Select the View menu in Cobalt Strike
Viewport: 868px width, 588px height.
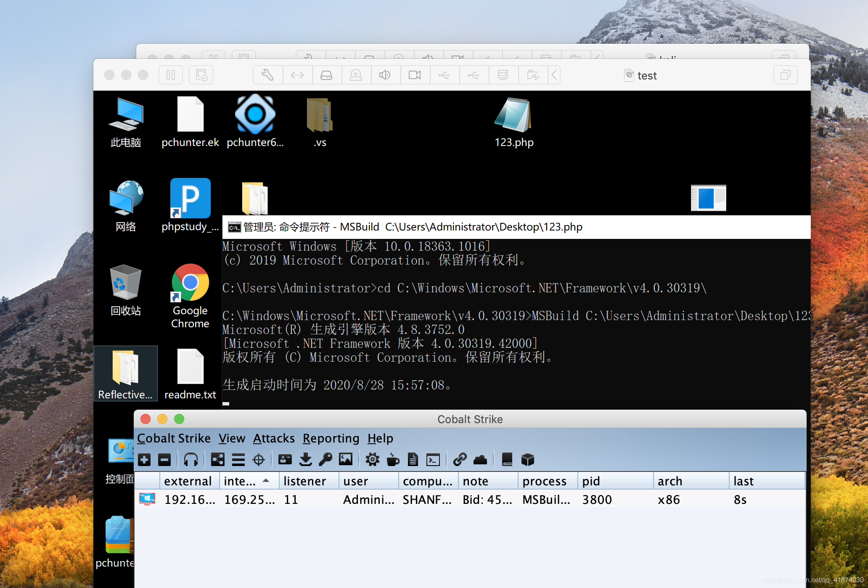point(232,438)
